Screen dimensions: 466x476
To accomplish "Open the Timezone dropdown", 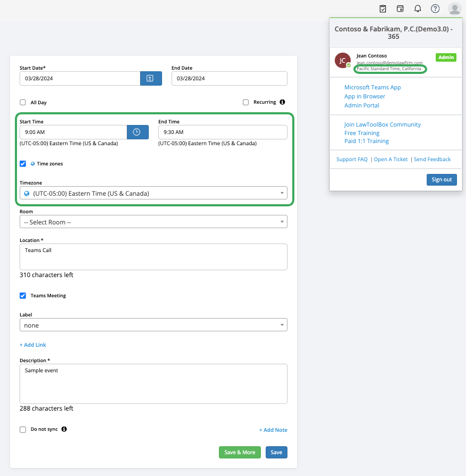I will [154, 193].
